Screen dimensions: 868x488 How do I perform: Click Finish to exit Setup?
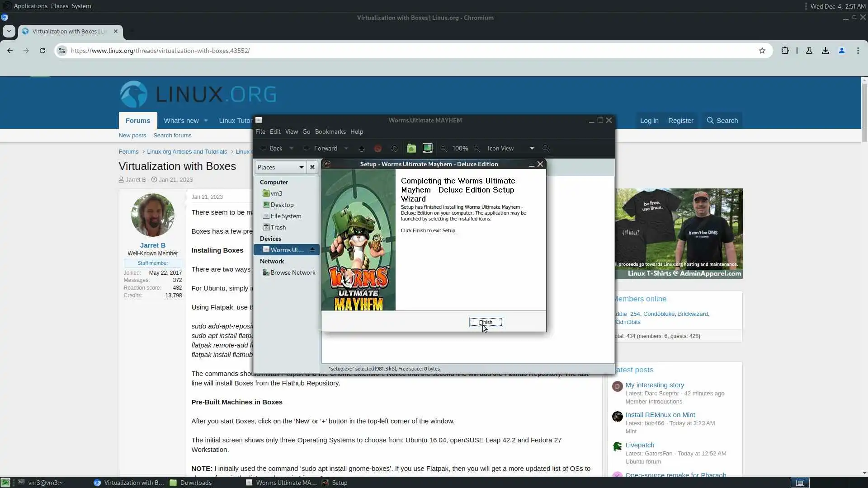tap(486, 322)
